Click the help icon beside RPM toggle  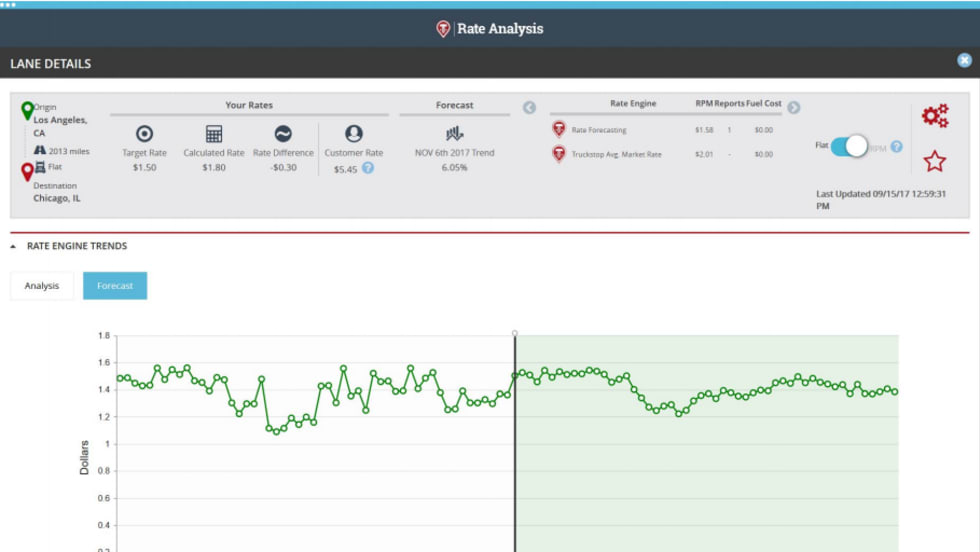tap(896, 146)
